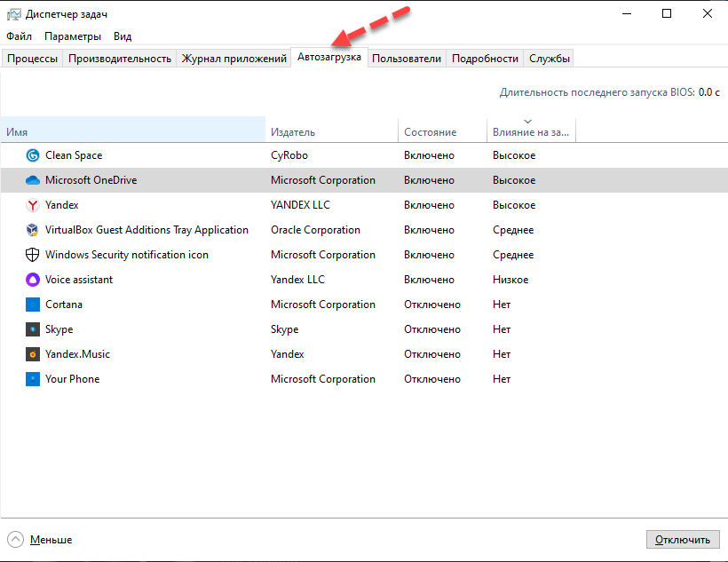Click the YANDEX LLC publisher cell
The image size is (728, 562).
click(300, 205)
